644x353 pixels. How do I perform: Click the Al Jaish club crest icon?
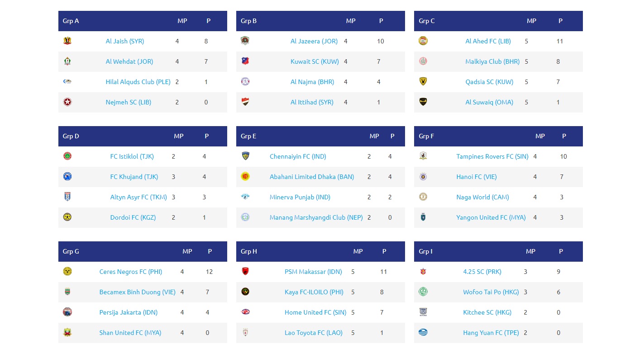67,41
